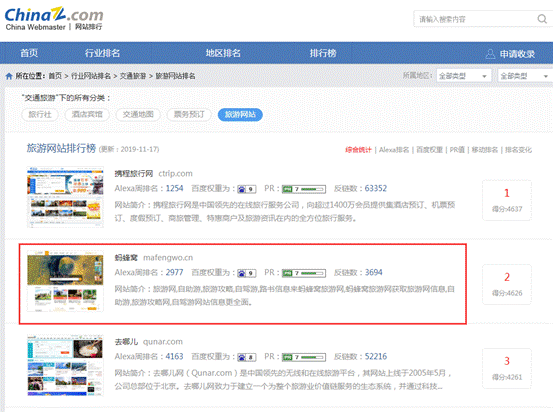Viewport: 553px width, 412px height.
Task: Open the ctrip.com site thumbnail
Action: point(65,197)
